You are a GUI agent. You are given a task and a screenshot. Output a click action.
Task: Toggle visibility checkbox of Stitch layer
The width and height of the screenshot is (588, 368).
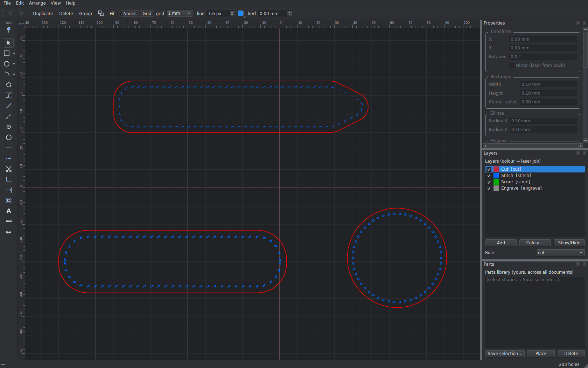[489, 176]
